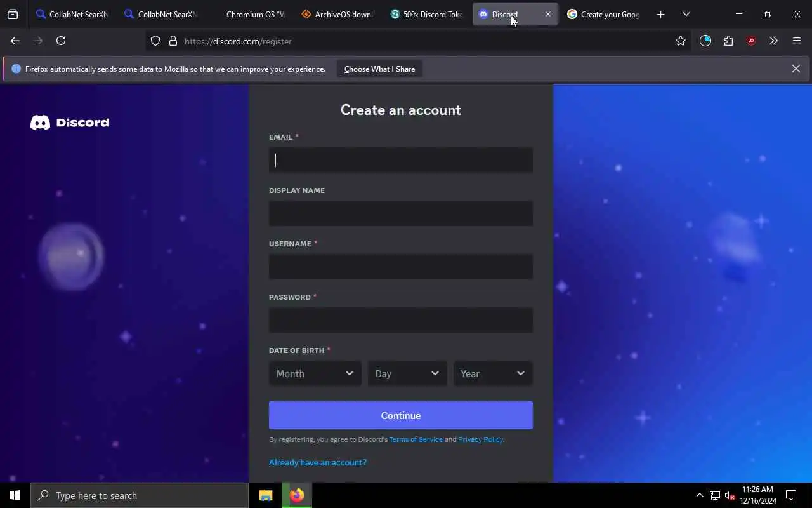Viewport: 812px width, 508px height.
Task: Switch to first CollabNet SearXNG tab
Action: [71, 14]
